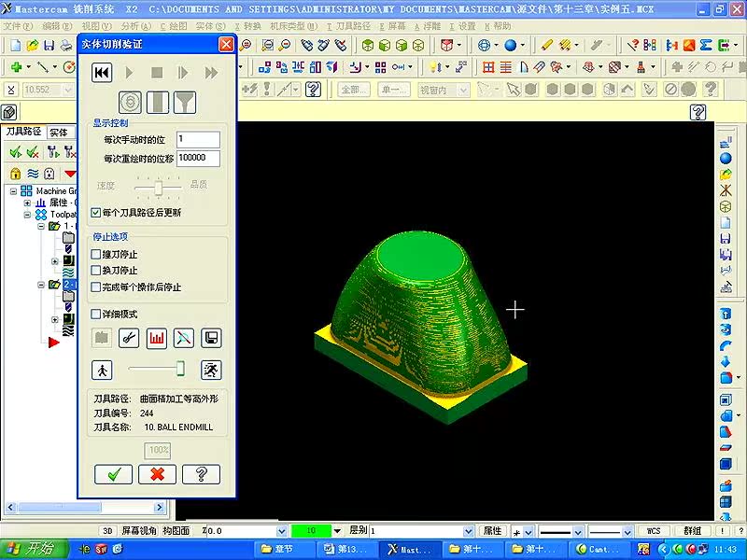Collapse operation 1 tree node
747x560 pixels.
41,226
